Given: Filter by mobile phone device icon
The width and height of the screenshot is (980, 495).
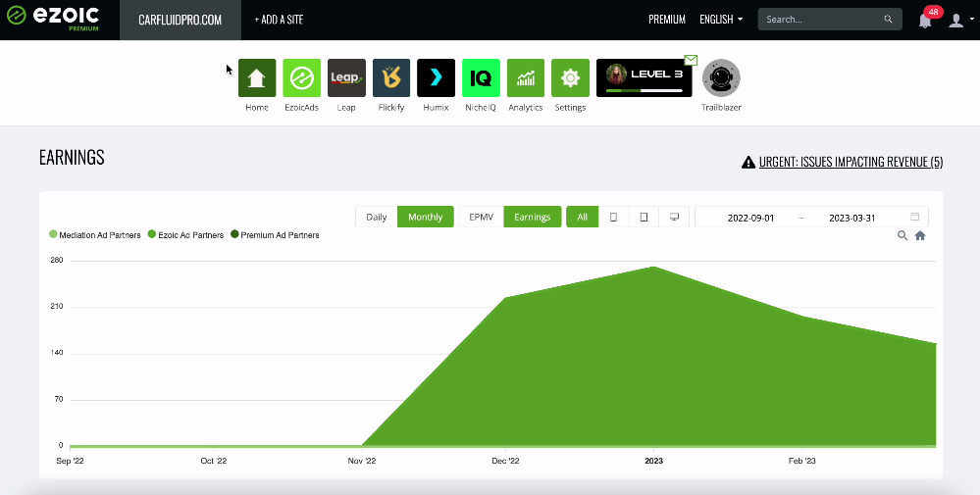Looking at the screenshot, I should pyautogui.click(x=614, y=217).
